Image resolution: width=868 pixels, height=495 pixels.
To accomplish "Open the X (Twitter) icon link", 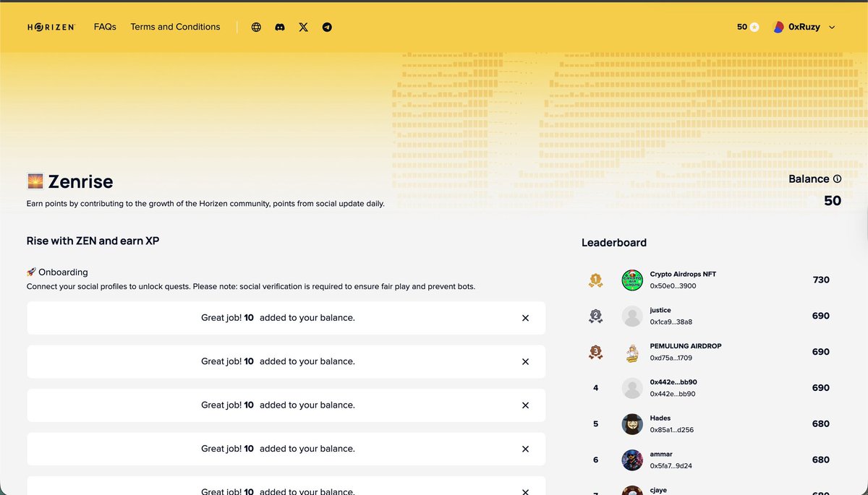I will tap(303, 27).
